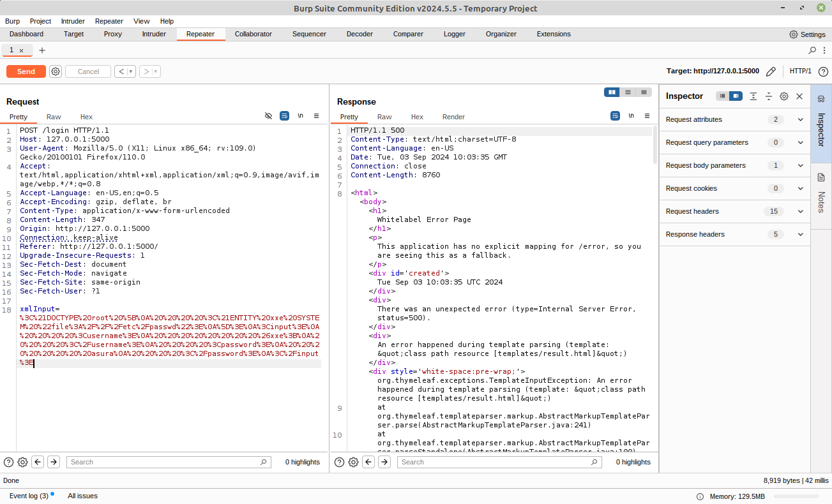Open the Response pane hamburger menu

pyautogui.click(x=647, y=116)
